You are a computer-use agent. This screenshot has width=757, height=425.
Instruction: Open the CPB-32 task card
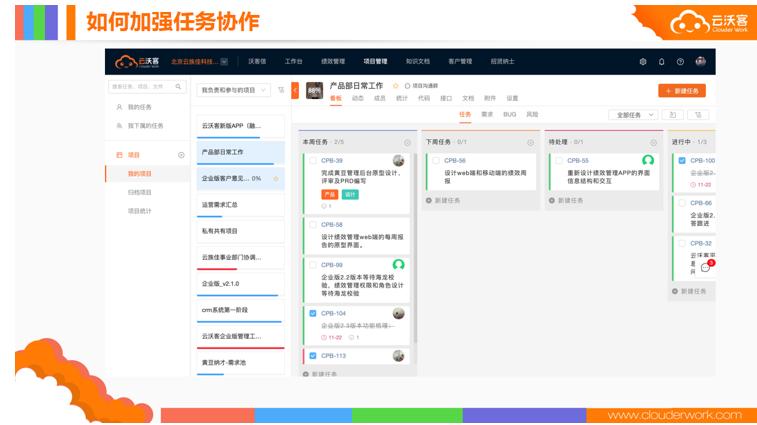[x=694, y=257]
